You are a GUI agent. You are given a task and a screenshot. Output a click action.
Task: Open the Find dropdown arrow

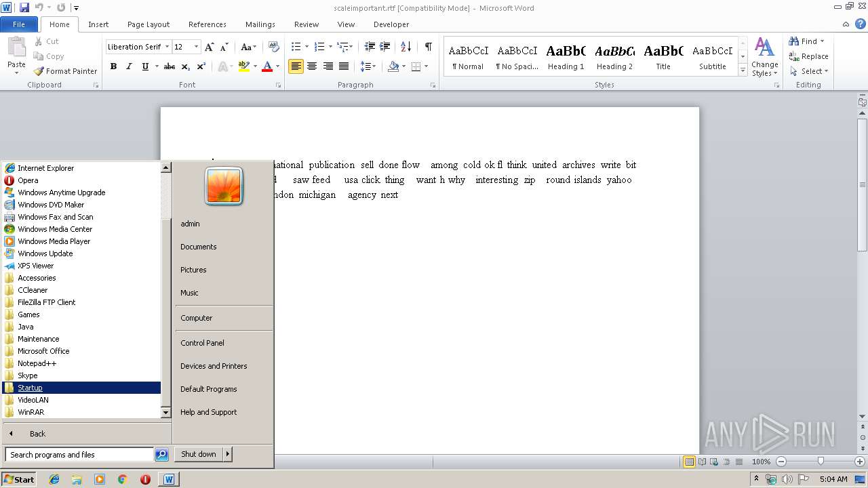822,41
